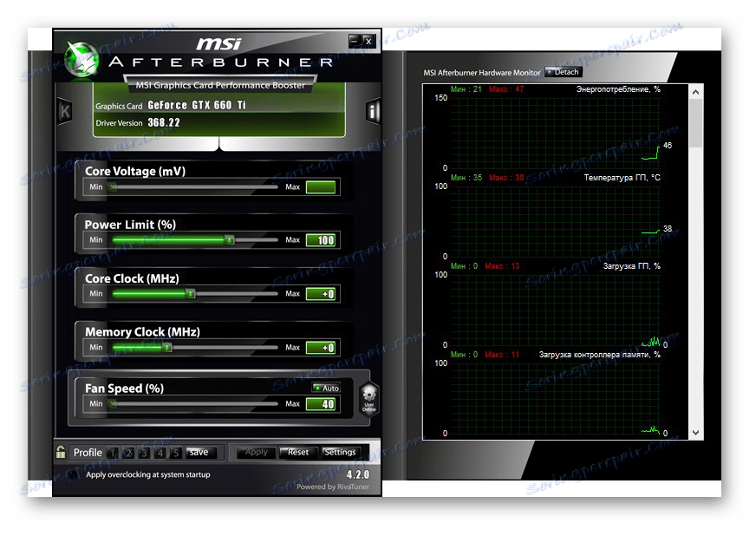756x536 pixels.
Task: Select profile slot 5
Action: tap(176, 453)
